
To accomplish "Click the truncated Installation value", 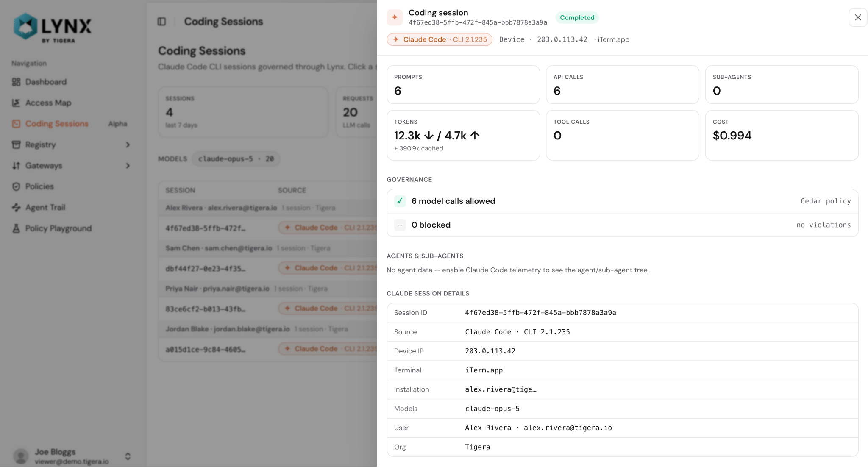I will [x=501, y=389].
